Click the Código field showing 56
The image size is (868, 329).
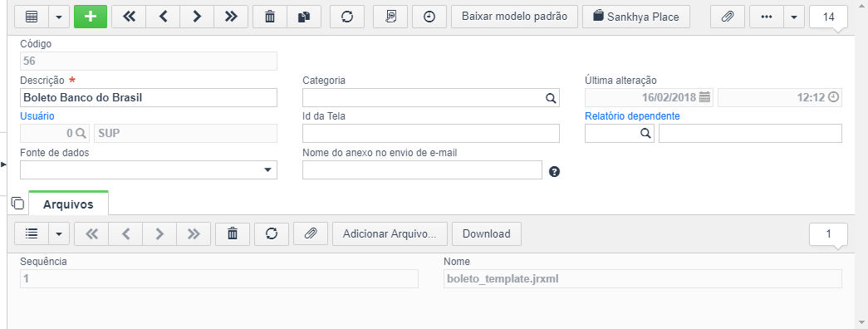tap(149, 61)
